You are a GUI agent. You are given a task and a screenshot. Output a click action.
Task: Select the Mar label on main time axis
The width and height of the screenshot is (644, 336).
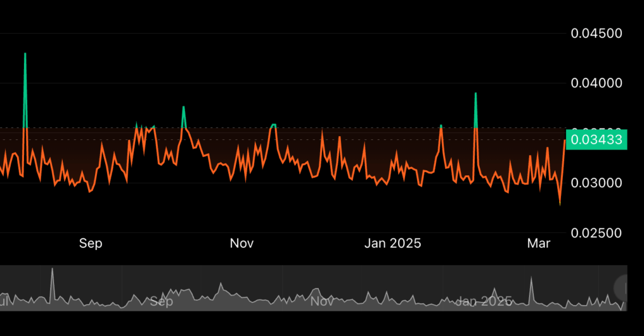(x=539, y=244)
